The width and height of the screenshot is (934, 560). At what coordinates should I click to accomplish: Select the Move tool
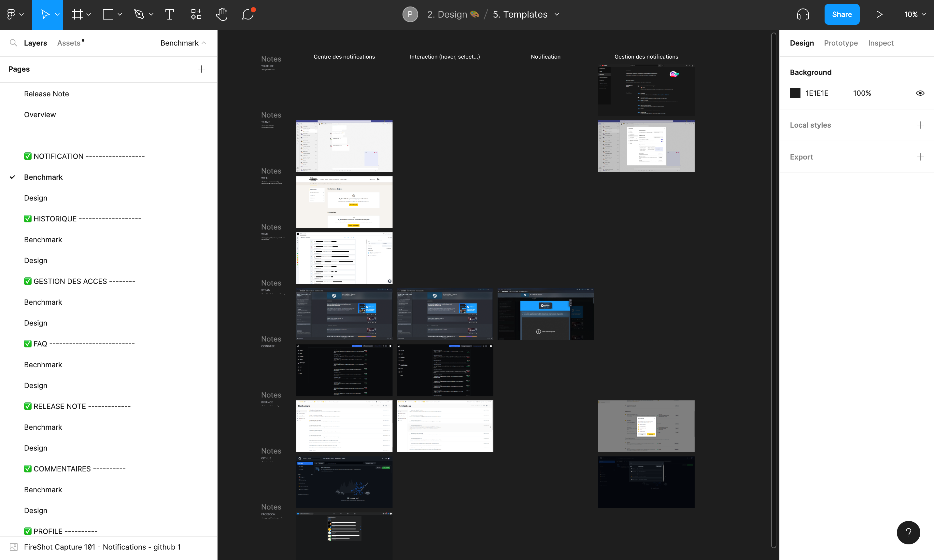click(45, 14)
